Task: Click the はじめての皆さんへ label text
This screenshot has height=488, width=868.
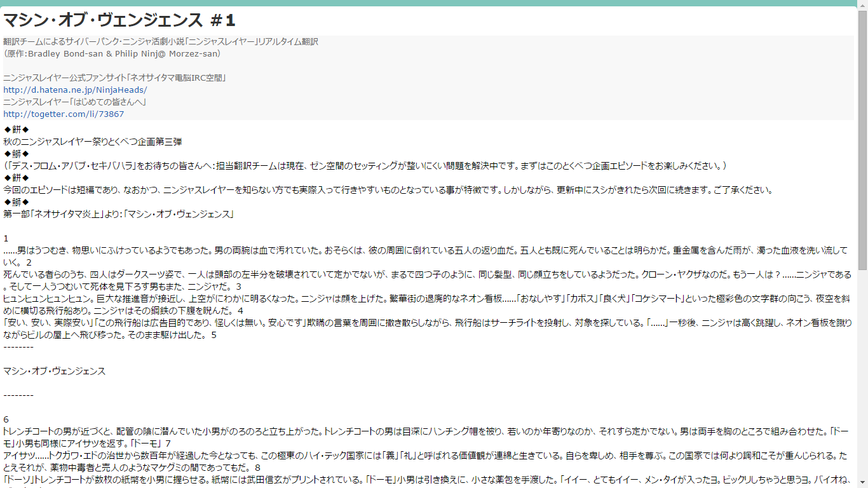Action: (x=73, y=102)
